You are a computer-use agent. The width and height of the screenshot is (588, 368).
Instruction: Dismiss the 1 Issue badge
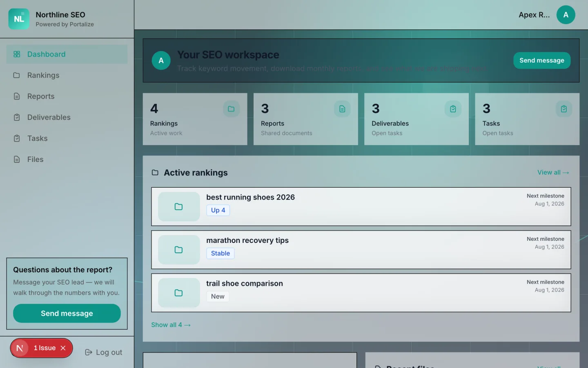63,348
